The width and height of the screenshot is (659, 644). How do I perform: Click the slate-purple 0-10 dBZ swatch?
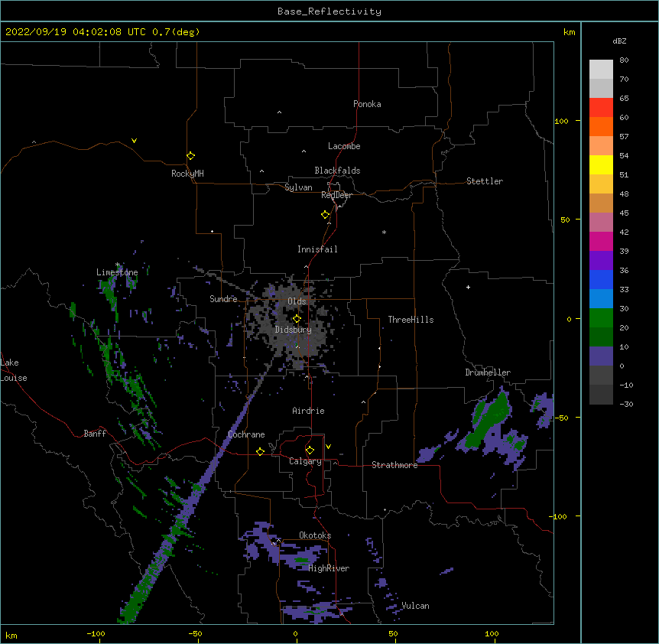click(x=601, y=356)
